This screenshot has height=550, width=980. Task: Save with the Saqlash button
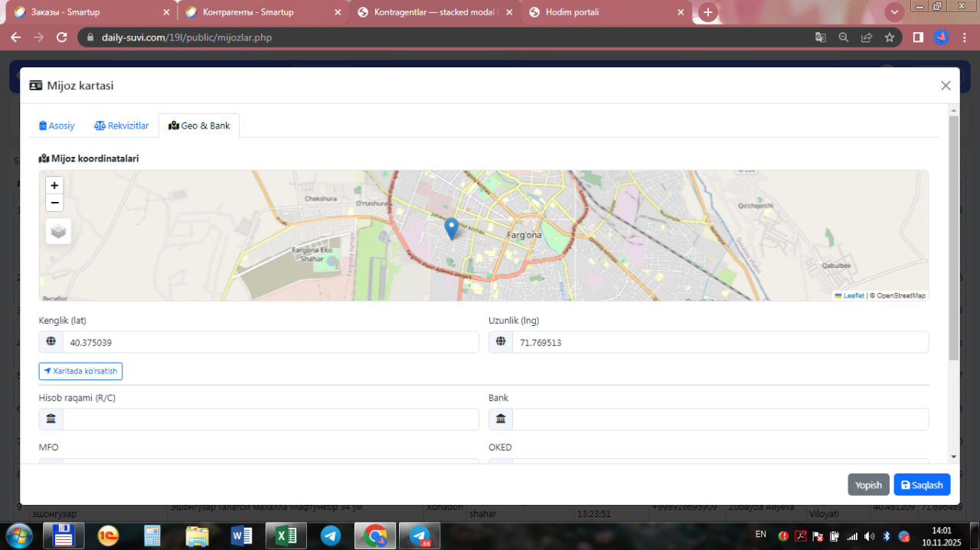(x=922, y=485)
